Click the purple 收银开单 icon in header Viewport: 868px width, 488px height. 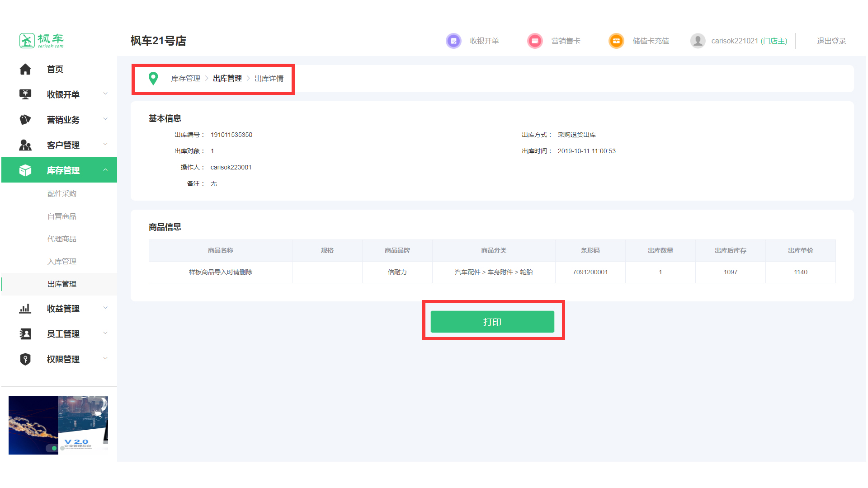453,41
